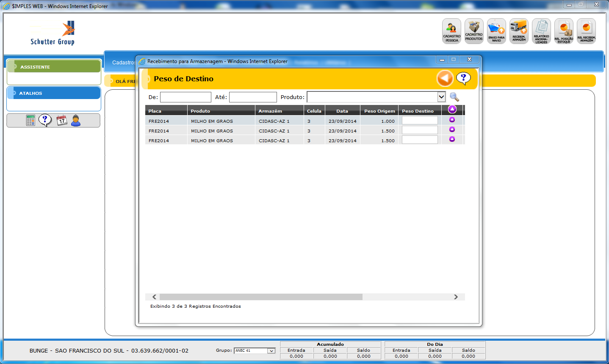Click the purple arrow for 1.000 row
609x364 pixels.
[452, 120]
